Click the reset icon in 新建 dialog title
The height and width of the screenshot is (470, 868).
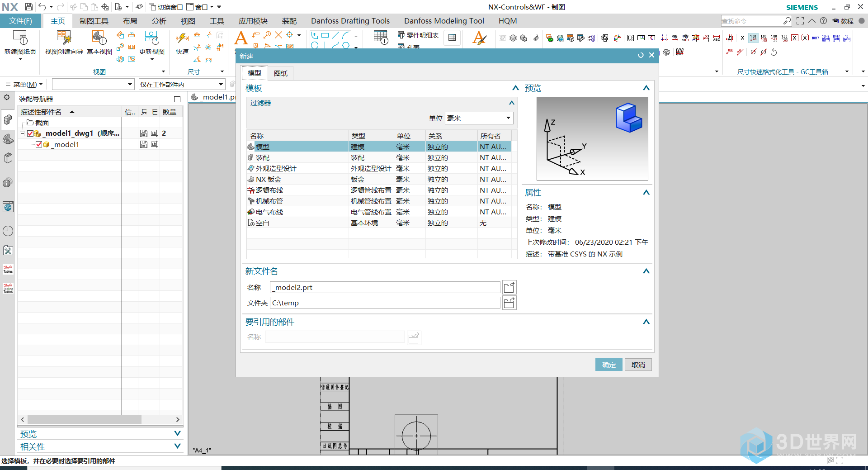click(x=641, y=55)
